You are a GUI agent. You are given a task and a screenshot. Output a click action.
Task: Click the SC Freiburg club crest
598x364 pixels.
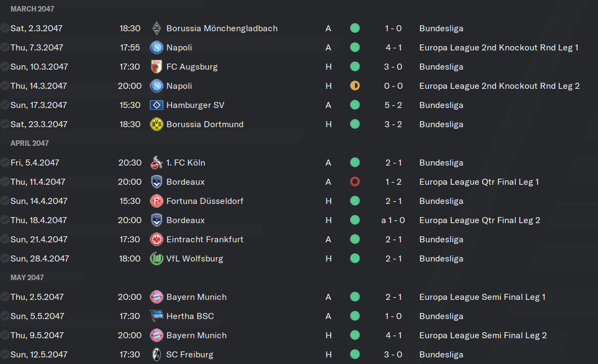tap(156, 355)
